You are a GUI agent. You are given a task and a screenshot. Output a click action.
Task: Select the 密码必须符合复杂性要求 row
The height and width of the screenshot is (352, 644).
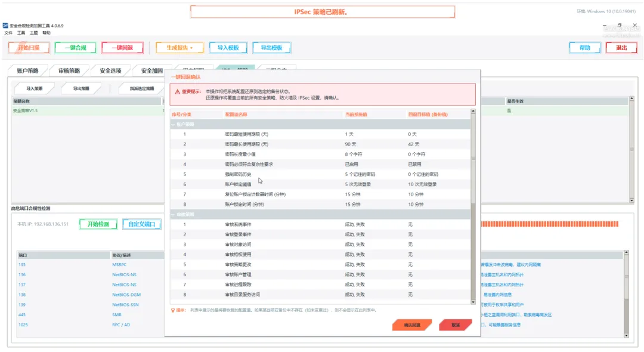320,164
